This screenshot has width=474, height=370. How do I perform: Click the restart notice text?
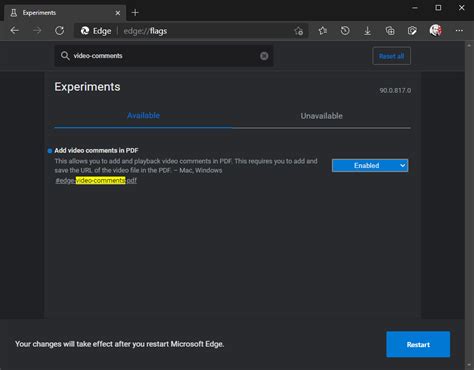(x=119, y=344)
